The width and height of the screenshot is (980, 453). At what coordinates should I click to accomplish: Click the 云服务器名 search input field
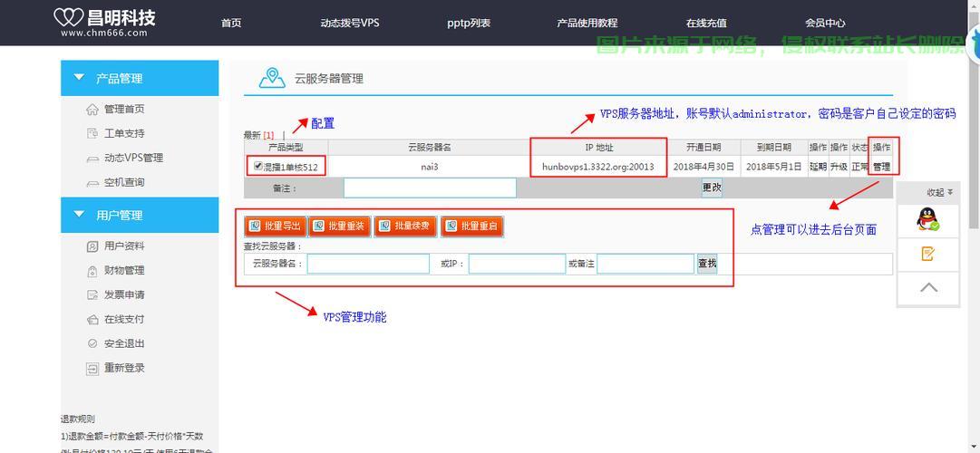(x=368, y=264)
